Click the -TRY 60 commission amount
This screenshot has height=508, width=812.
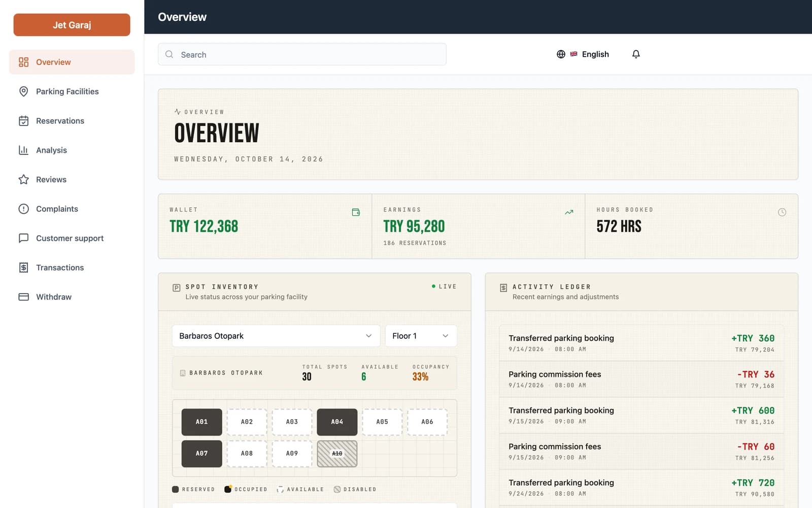click(756, 447)
